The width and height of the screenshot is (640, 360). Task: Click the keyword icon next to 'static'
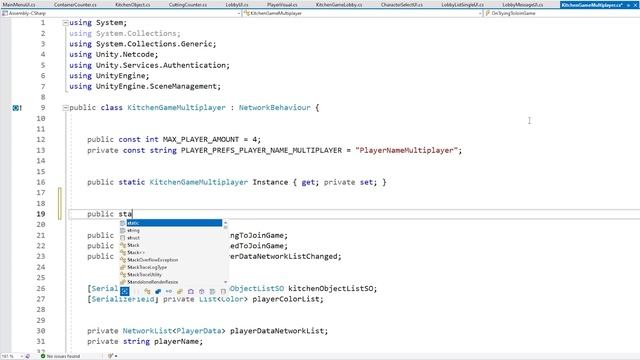[x=122, y=223]
